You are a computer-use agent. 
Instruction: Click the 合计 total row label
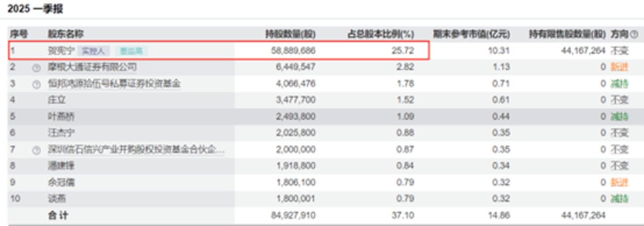click(x=58, y=215)
